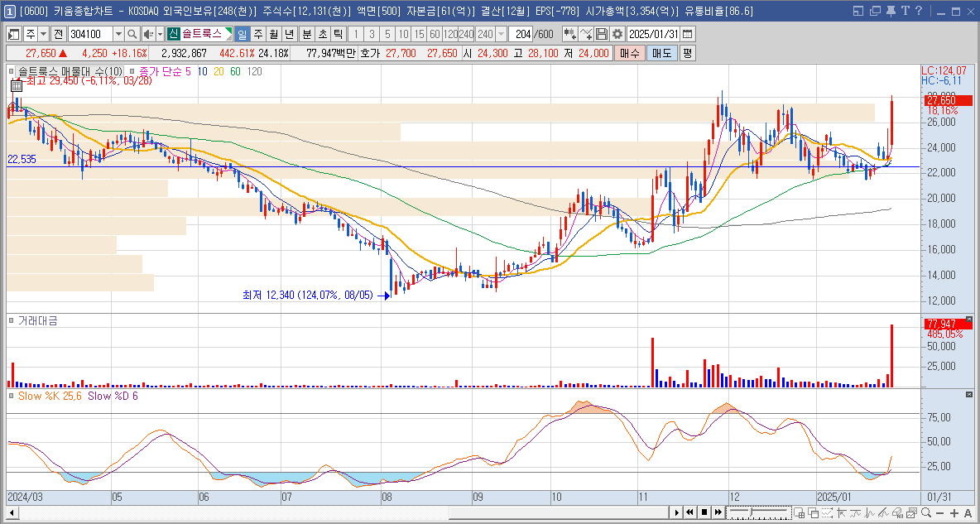Image resolution: width=980 pixels, height=524 pixels.
Task: Click the rewind playback button
Action: (690, 512)
